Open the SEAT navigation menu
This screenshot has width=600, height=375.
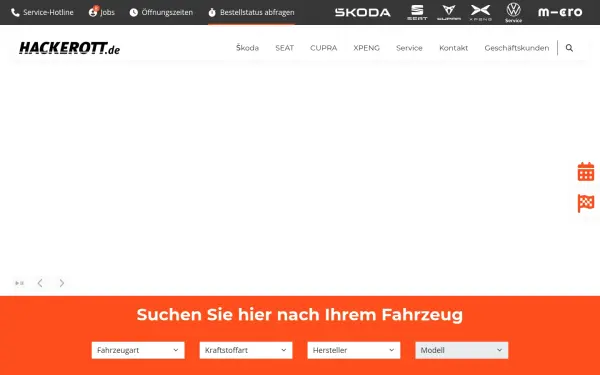tap(284, 48)
